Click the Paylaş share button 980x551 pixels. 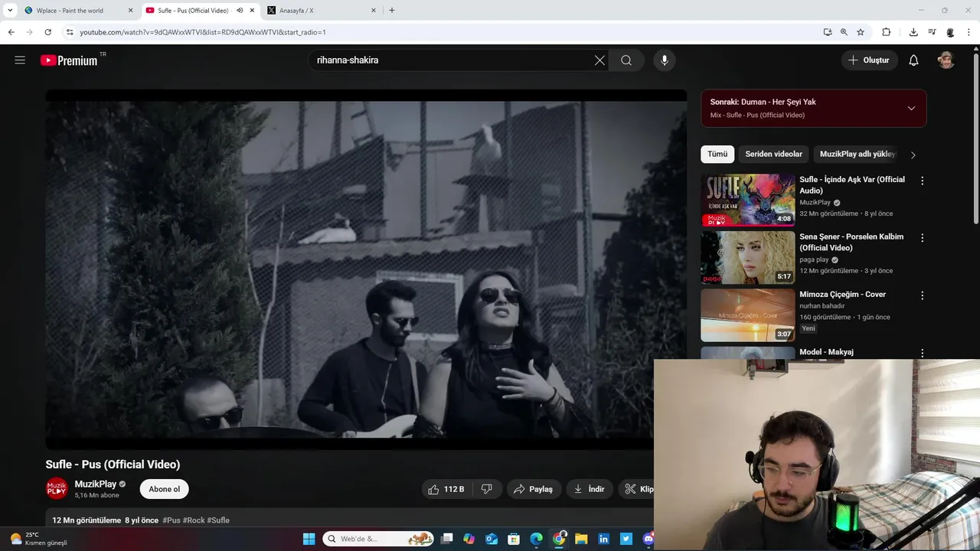click(534, 489)
